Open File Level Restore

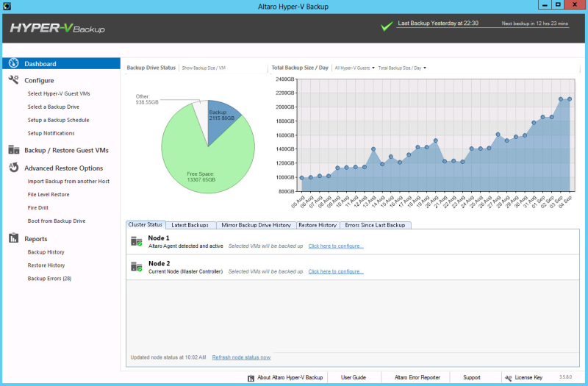click(x=49, y=194)
